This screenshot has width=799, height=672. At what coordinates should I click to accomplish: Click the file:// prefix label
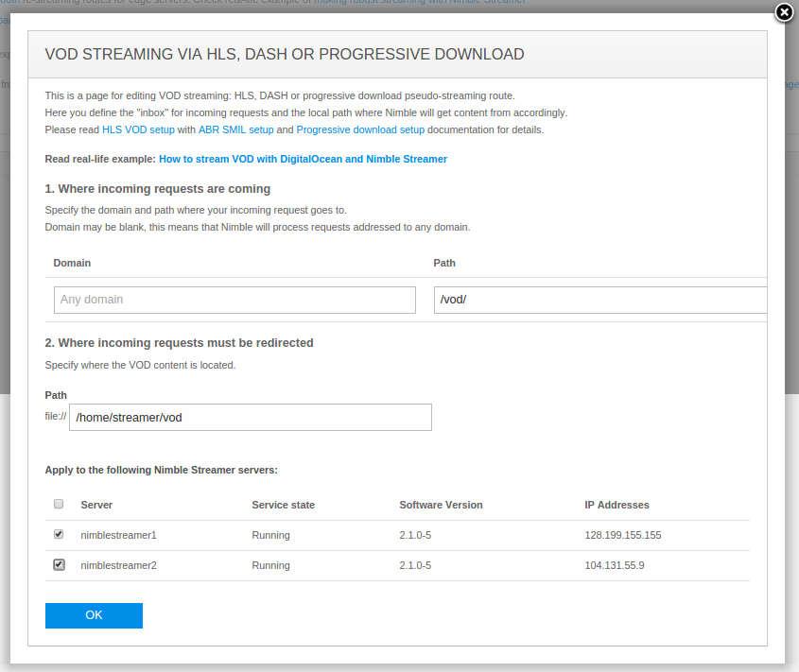coord(56,416)
